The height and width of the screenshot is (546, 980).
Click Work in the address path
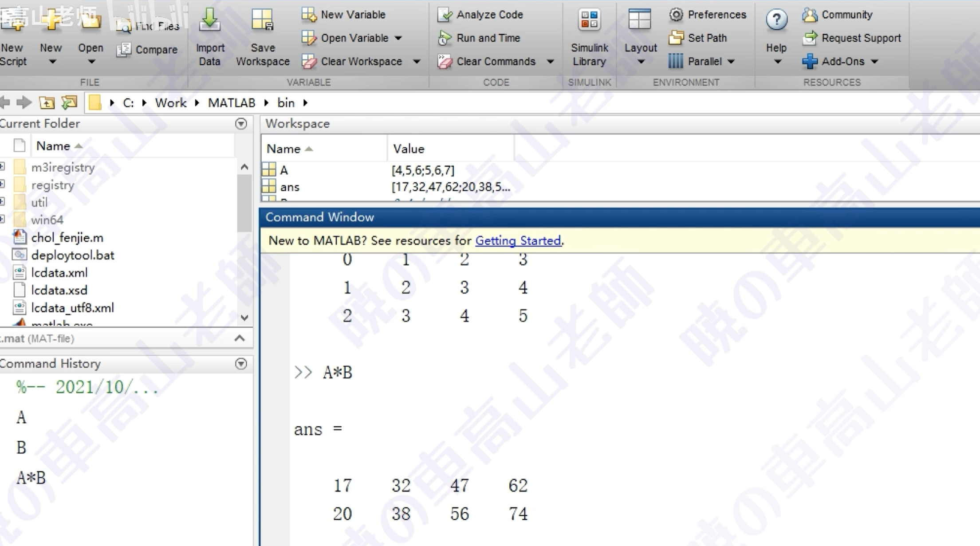(170, 103)
